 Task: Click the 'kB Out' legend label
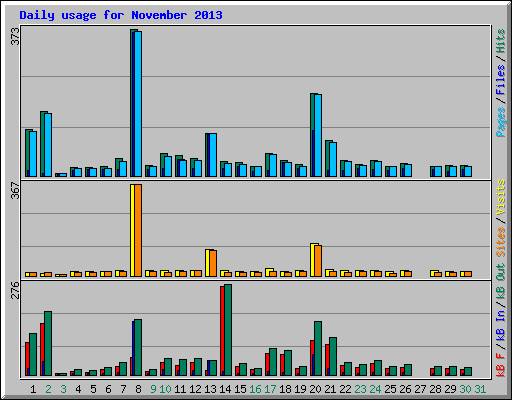point(501,282)
